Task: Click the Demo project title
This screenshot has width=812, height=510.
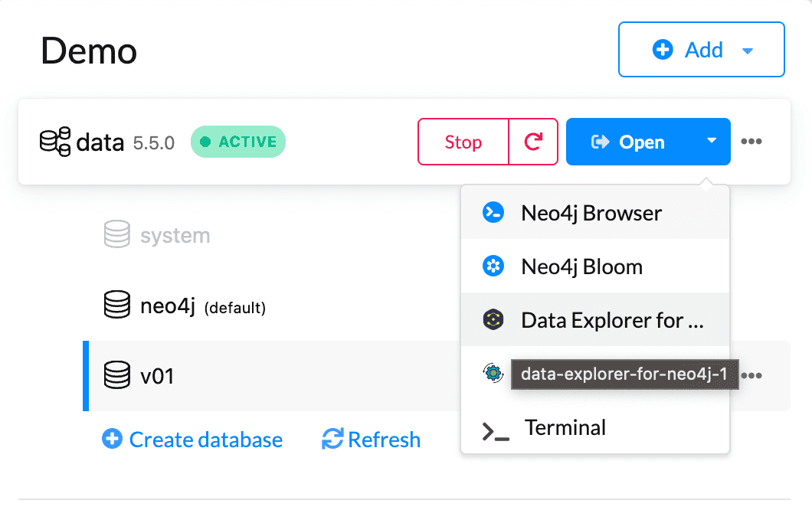Action: pos(89,51)
